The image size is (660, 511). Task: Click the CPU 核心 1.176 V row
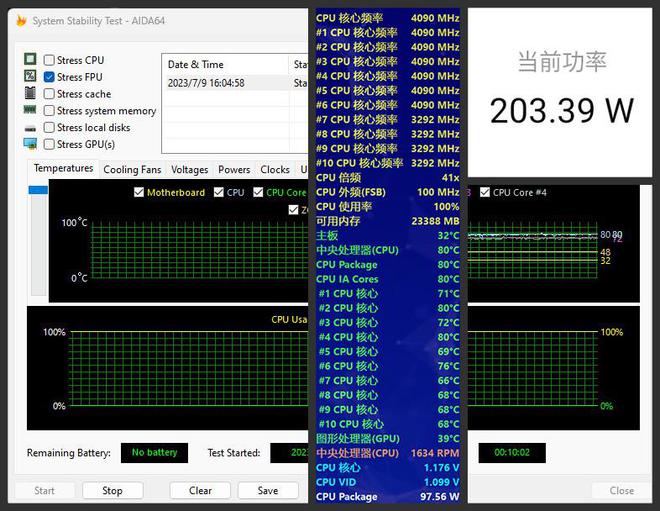[x=387, y=468]
